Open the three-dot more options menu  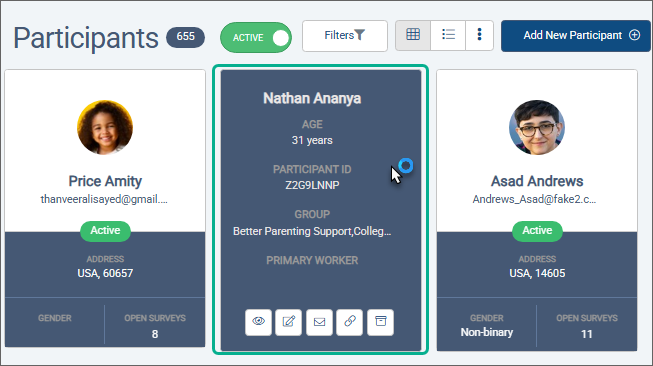[x=479, y=35]
